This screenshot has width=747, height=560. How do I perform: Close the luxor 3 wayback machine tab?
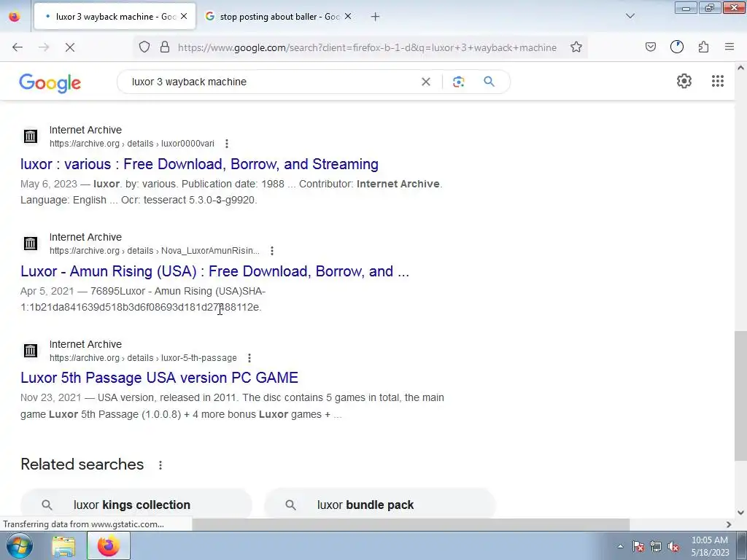[184, 16]
